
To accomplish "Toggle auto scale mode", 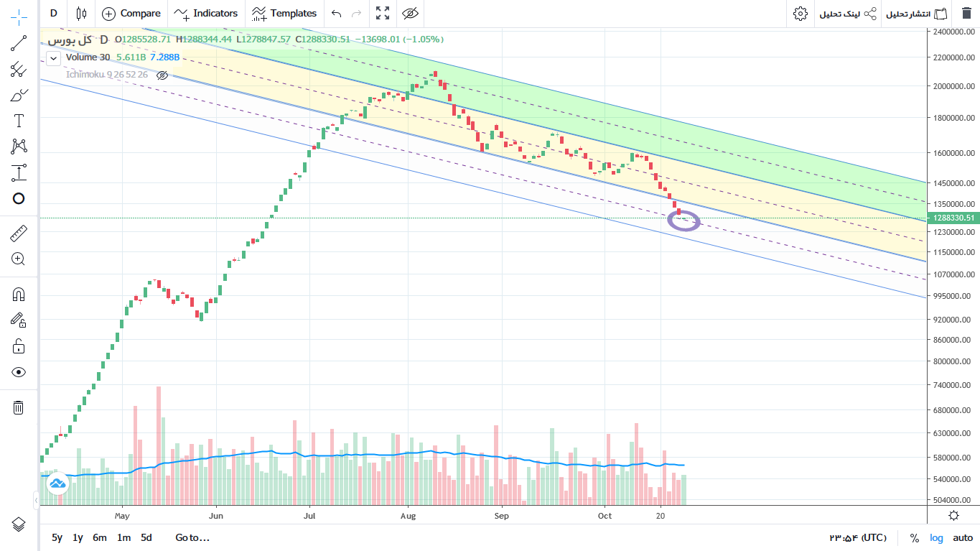I will tap(963, 538).
